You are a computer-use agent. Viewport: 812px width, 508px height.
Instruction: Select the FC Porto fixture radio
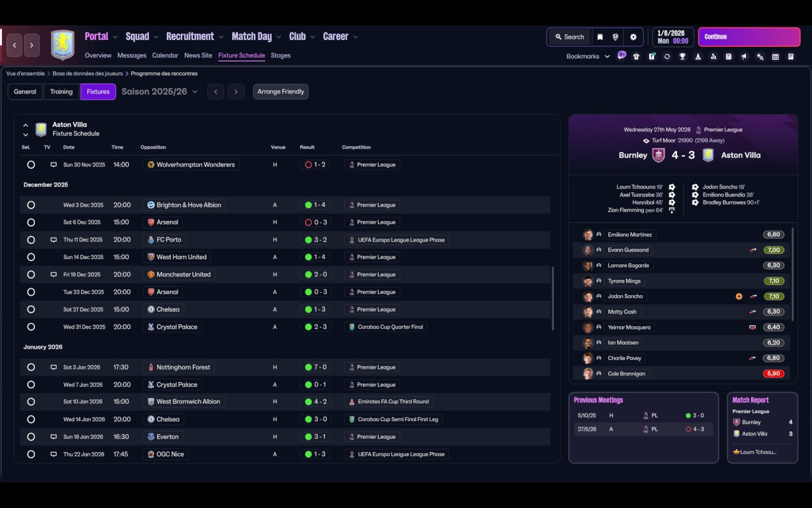[x=30, y=240]
